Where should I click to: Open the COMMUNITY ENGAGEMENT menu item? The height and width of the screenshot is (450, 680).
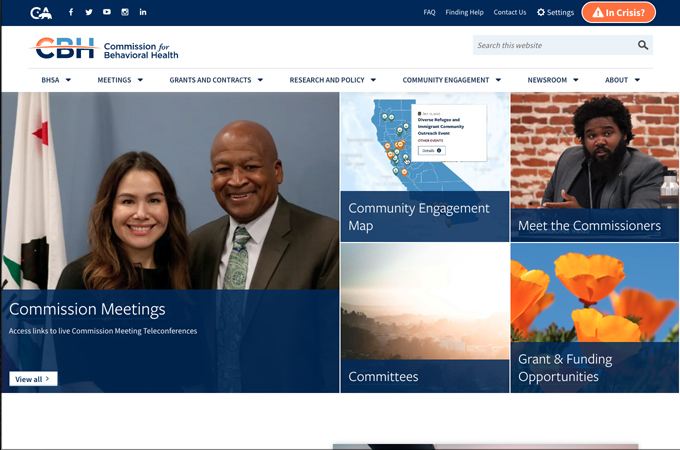point(446,80)
